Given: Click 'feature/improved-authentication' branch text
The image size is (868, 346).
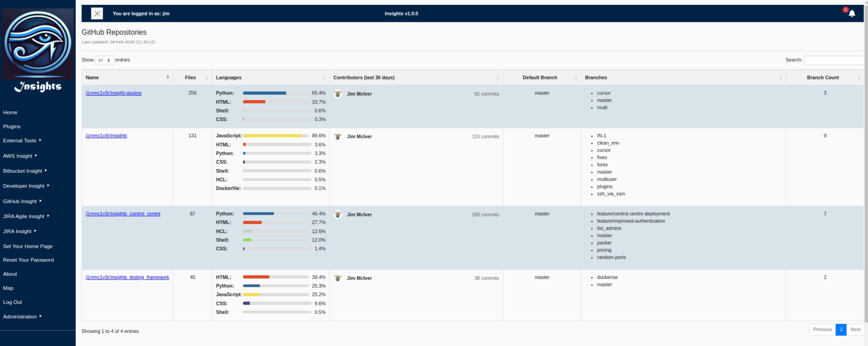Looking at the screenshot, I should tap(631, 221).
